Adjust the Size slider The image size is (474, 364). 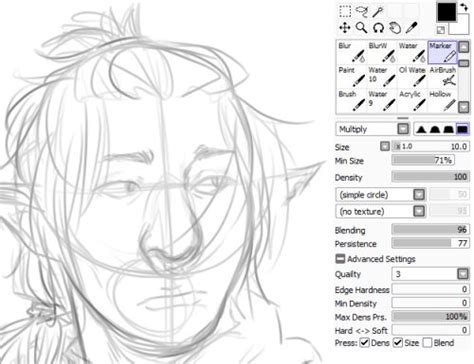coord(430,146)
